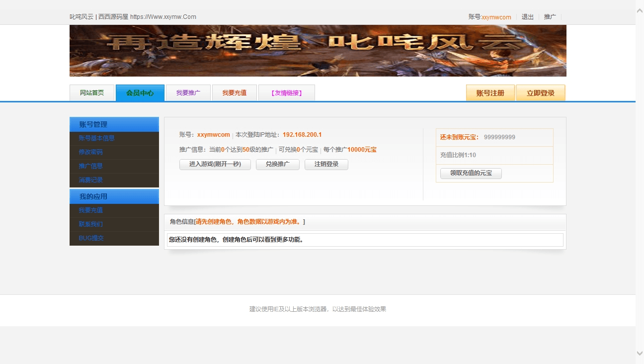Viewport: 644px width, 364px height.
Task: Click the footer text 建议使用IE及以上版本浏览器
Action: click(x=318, y=309)
